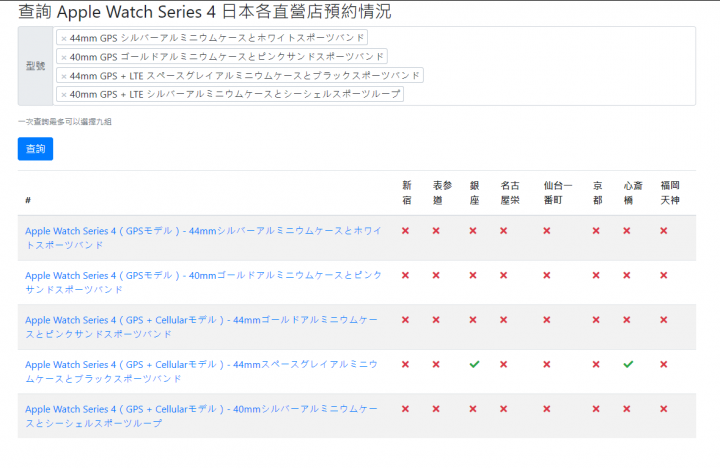The height and width of the screenshot is (468, 720).
Task: Click red X for 銀座 in Cellular 44mm ゴールド row
Action: click(473, 320)
